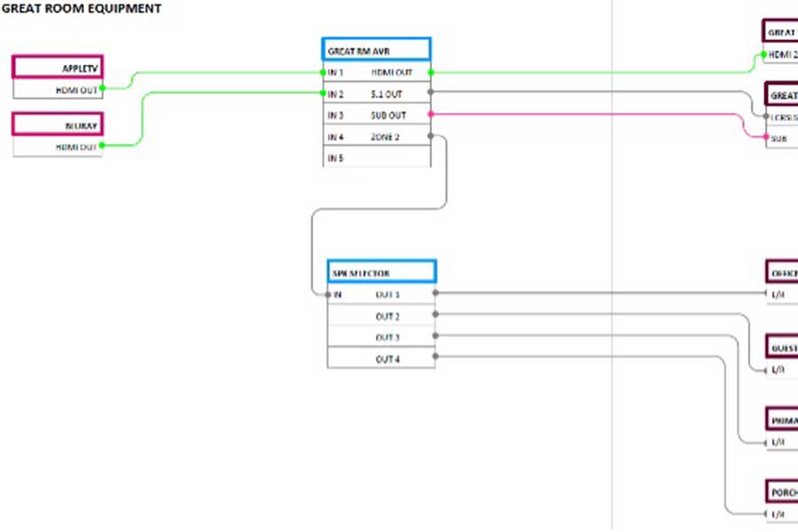
Task: Click the IN 5 port label on AVR
Action: point(335,159)
